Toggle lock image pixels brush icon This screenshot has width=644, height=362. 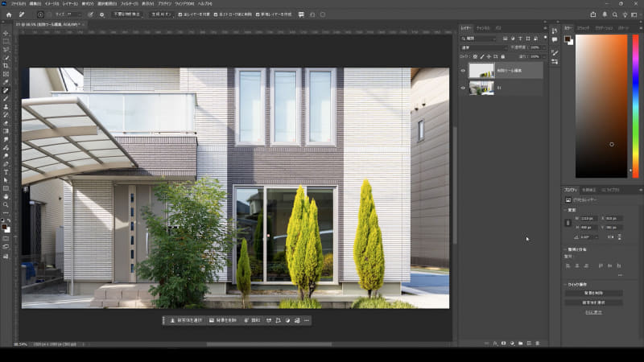pyautogui.click(x=482, y=56)
